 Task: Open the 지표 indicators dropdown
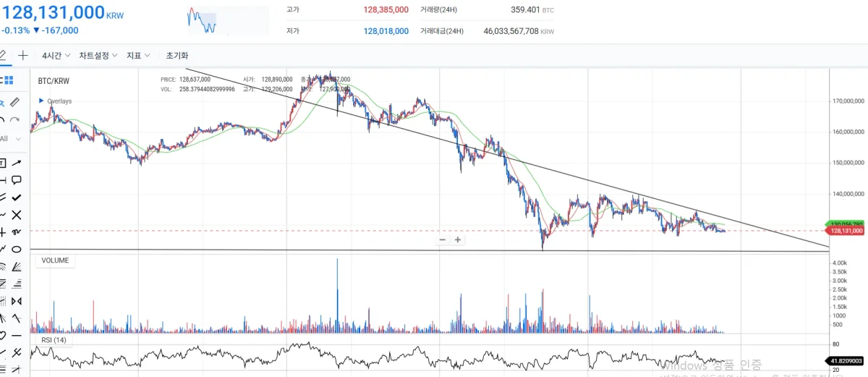138,55
